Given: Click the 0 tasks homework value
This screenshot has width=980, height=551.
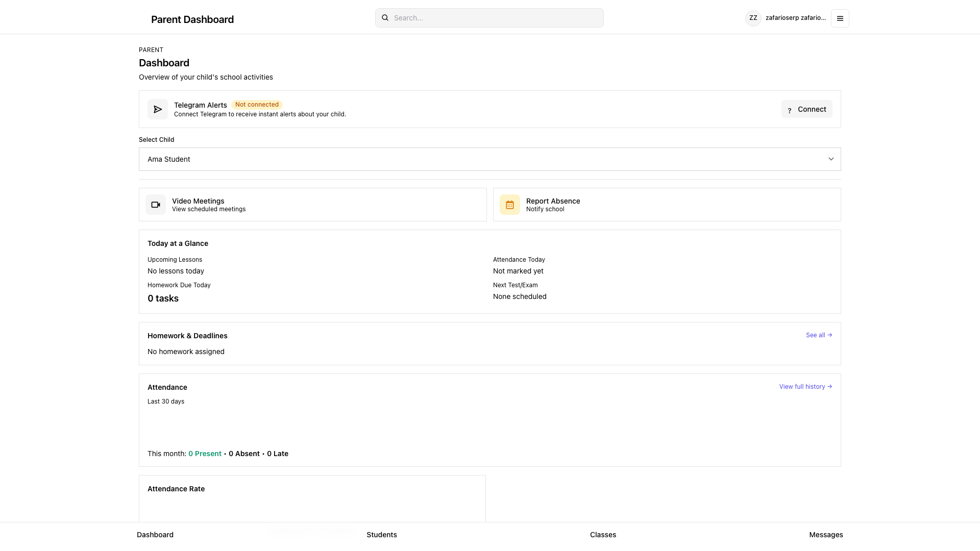Looking at the screenshot, I should click(163, 298).
